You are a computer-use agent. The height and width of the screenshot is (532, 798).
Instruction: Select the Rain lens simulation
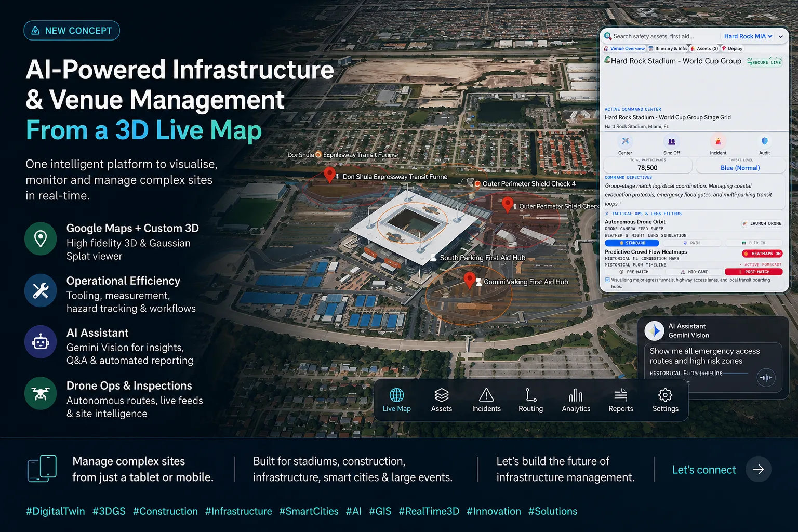(691, 243)
